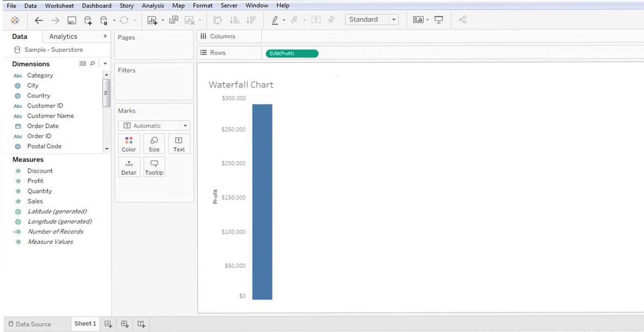Open the Marks type dropdown showing Automatic

[185, 125]
